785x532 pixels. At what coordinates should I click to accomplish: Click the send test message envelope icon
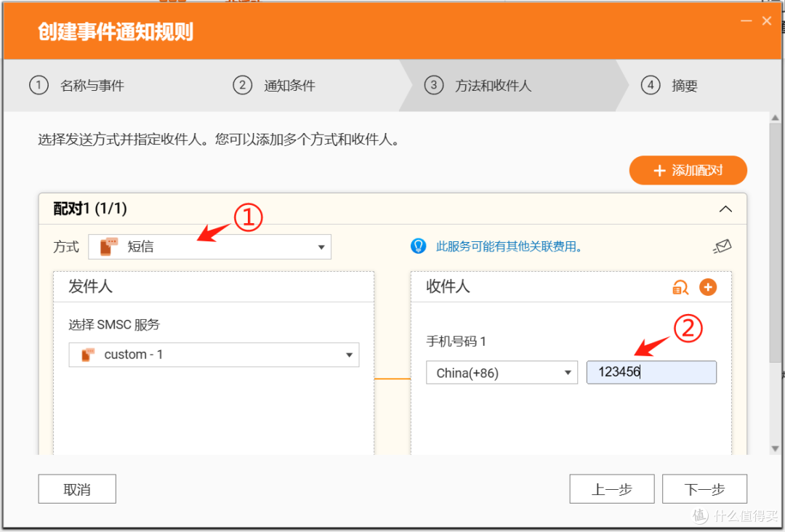click(x=722, y=246)
